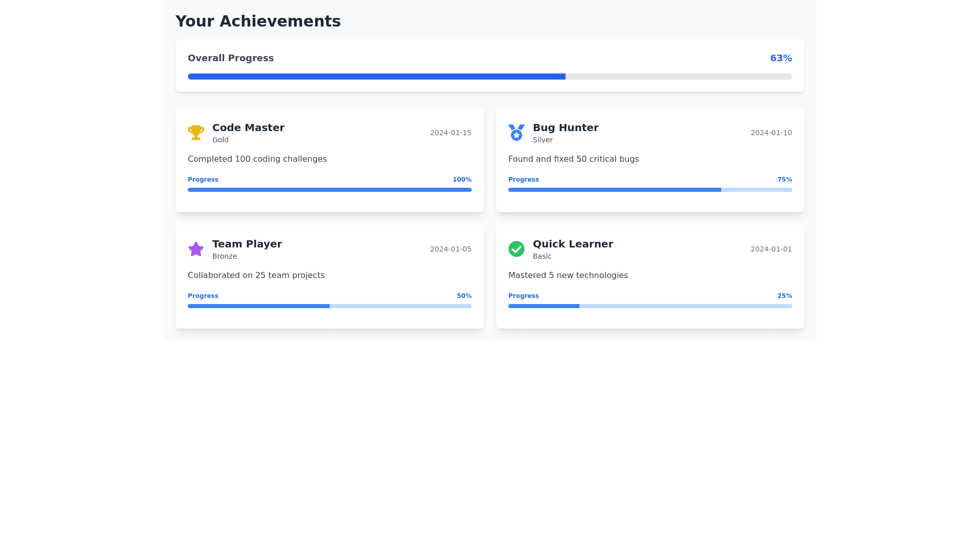
Task: Click the purple star icon
Action: (x=196, y=249)
